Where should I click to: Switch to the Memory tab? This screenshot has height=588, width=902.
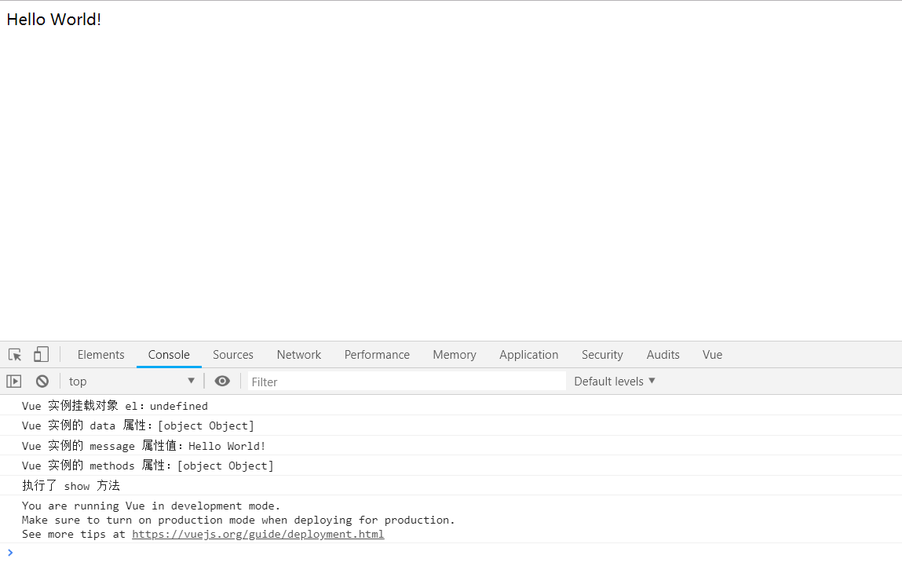coord(455,354)
